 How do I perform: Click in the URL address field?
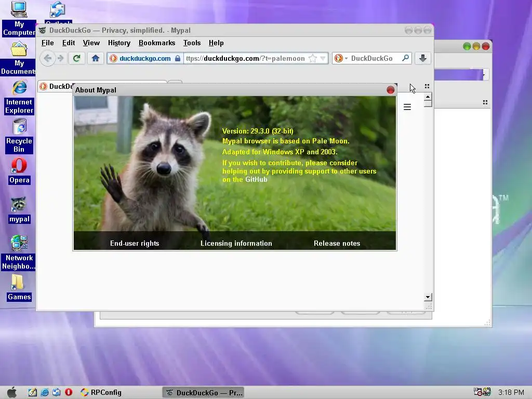click(246, 58)
